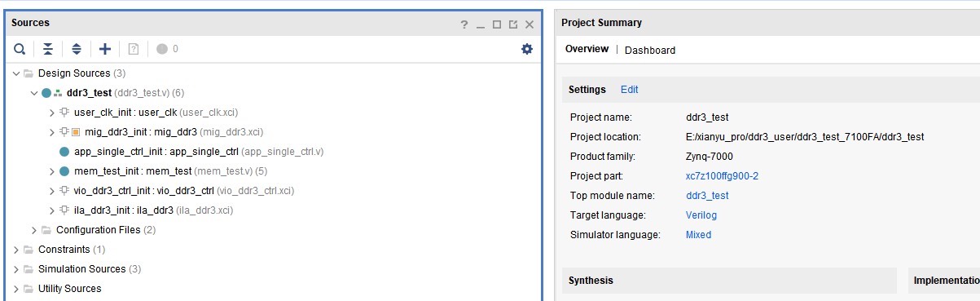
Task: Float the Sources panel
Action: coord(513,24)
